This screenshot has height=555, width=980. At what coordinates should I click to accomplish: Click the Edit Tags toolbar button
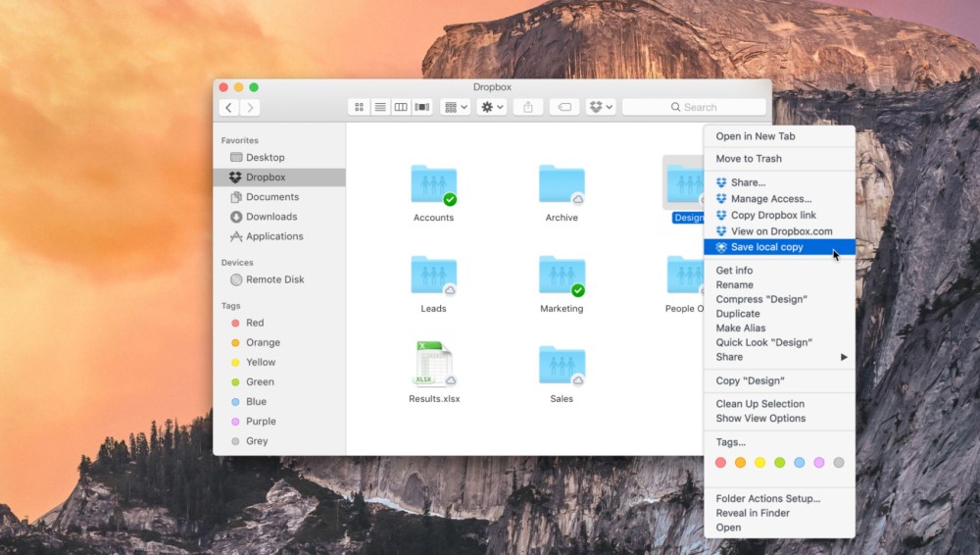pyautogui.click(x=564, y=107)
